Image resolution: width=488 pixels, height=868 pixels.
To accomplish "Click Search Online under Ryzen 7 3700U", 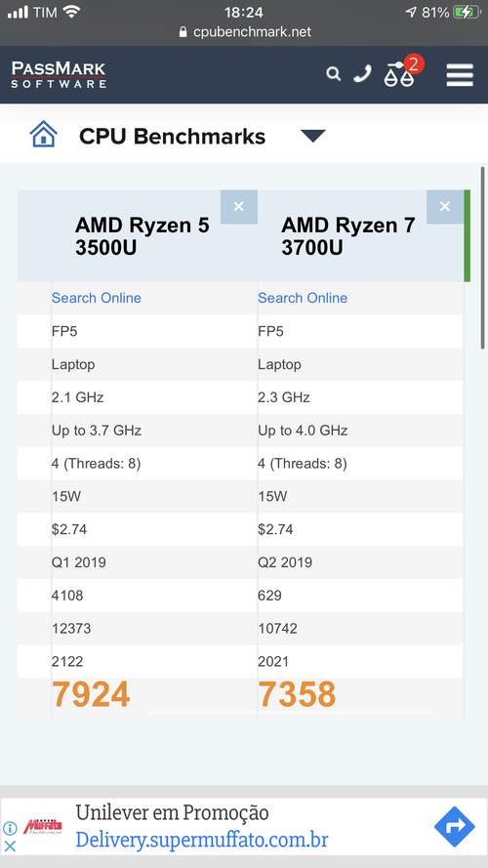I will [303, 298].
